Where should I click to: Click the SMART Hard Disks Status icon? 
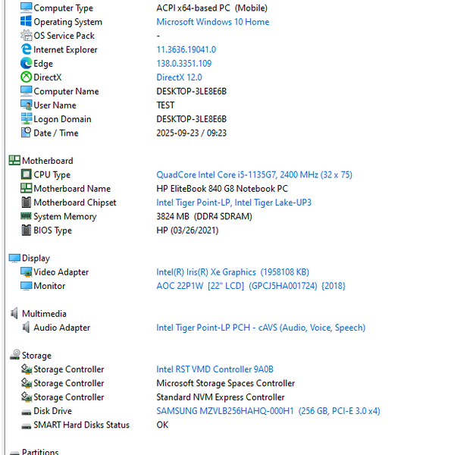pos(26,426)
